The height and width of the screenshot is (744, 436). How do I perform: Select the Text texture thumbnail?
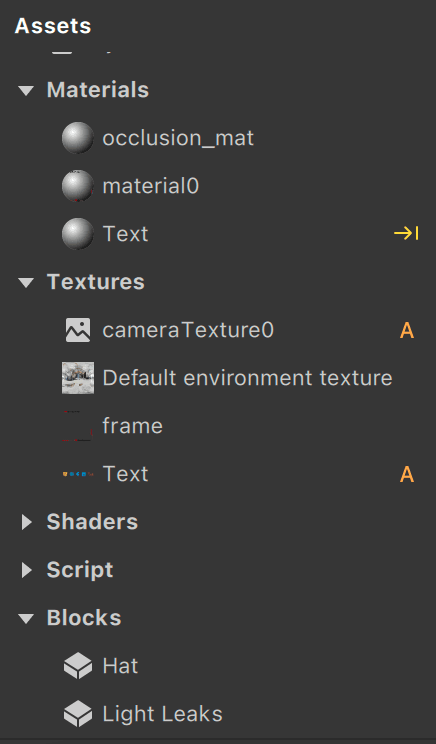click(78, 474)
